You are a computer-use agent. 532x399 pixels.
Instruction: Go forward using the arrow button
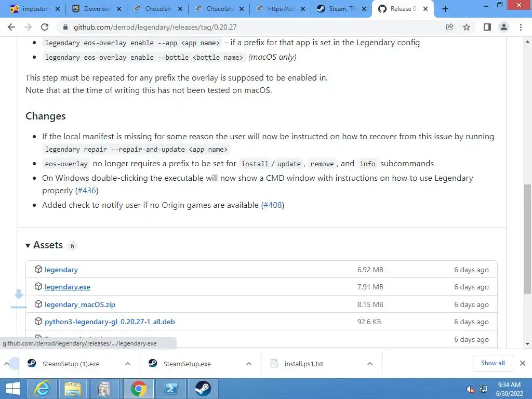[x=28, y=27]
